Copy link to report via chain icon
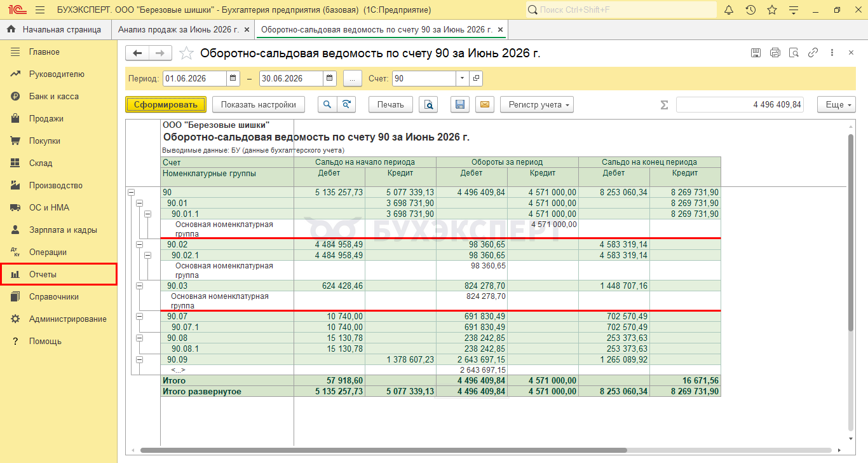 (813, 53)
